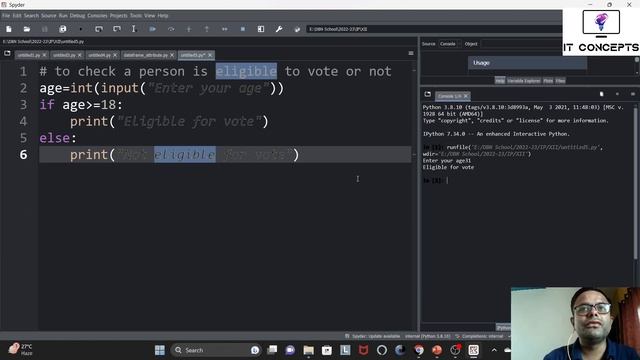Interrupt kernel in the console pane
Image resolution: width=640 pixels, height=360 pixels.
click(x=617, y=94)
